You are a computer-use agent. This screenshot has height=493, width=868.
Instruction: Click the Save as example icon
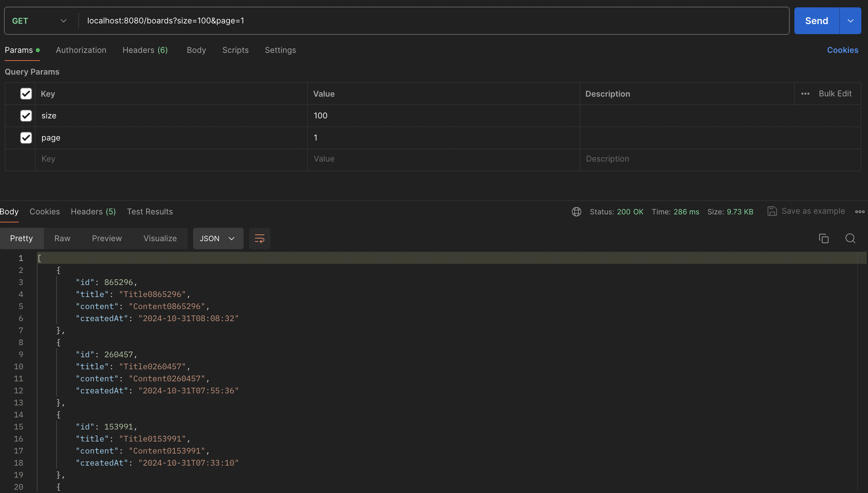click(x=771, y=212)
